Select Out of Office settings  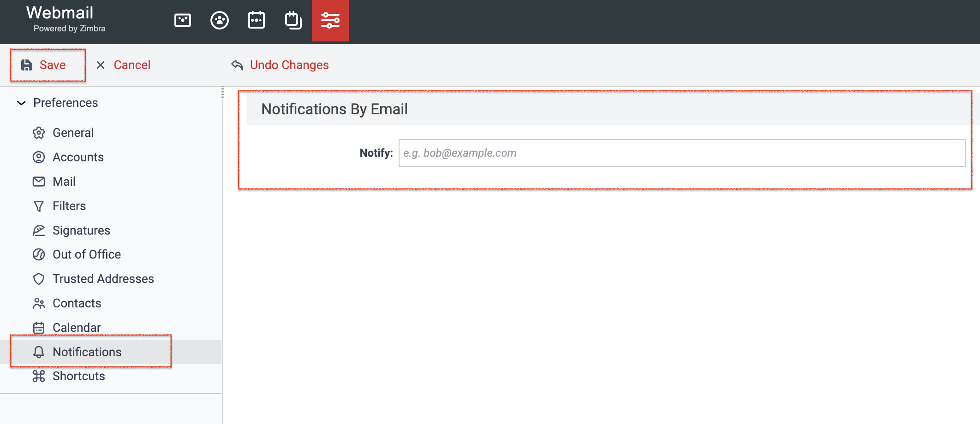[x=77, y=254]
